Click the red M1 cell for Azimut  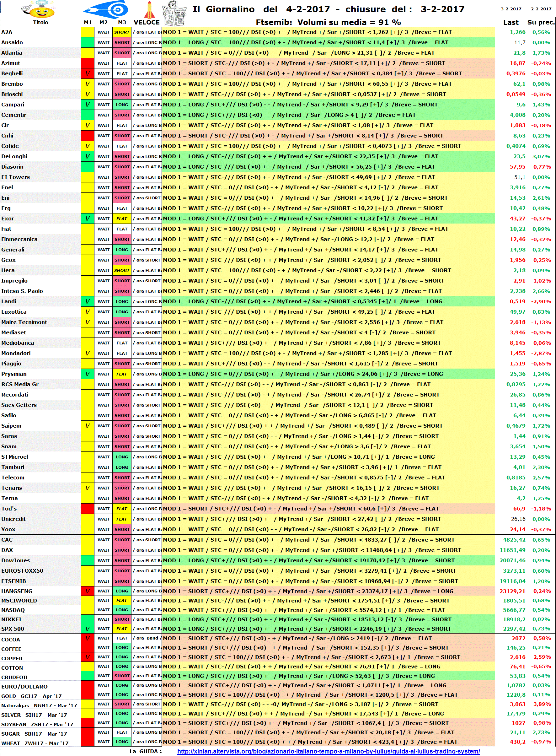tap(88, 63)
